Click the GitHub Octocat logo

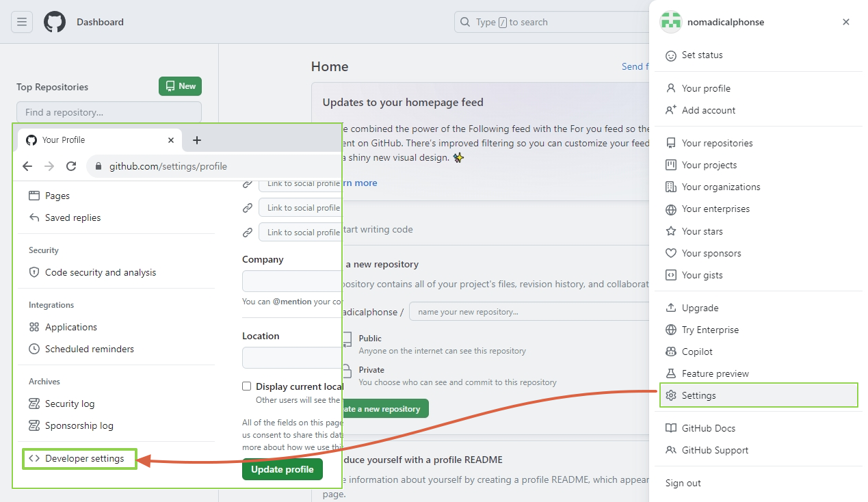[x=55, y=22]
